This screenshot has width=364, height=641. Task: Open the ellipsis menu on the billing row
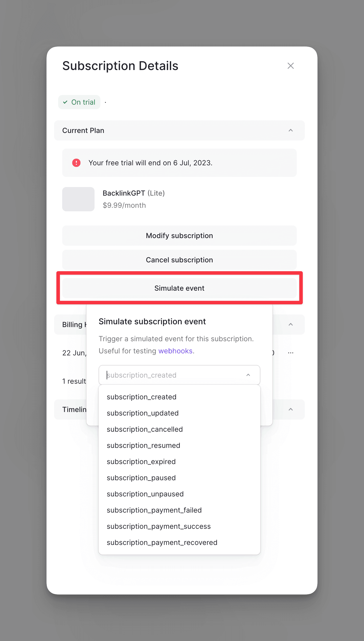point(291,352)
